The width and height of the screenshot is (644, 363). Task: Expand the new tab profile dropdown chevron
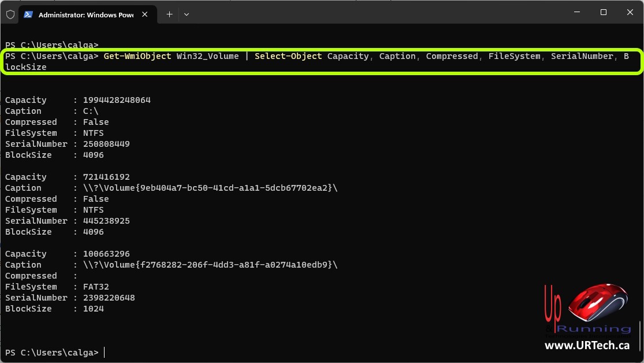point(186,14)
